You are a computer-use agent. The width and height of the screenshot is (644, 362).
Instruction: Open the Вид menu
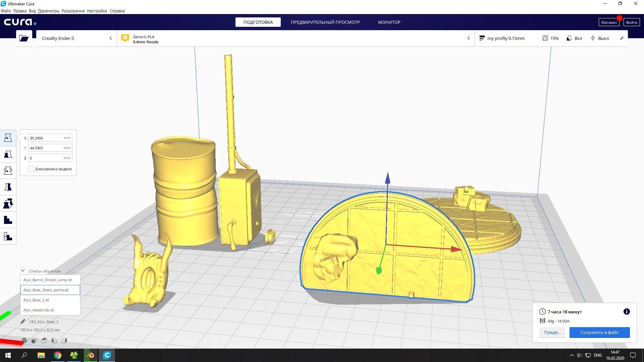click(32, 11)
